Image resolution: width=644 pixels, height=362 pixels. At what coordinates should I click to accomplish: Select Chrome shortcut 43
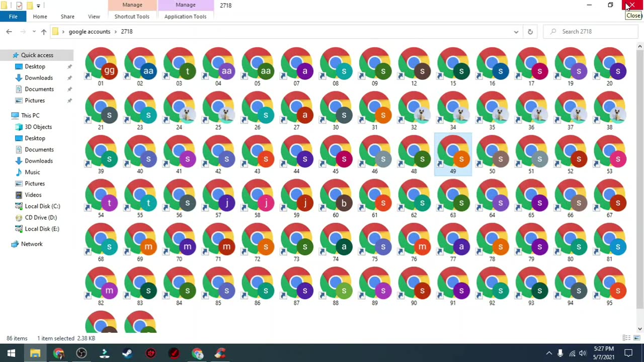click(258, 154)
